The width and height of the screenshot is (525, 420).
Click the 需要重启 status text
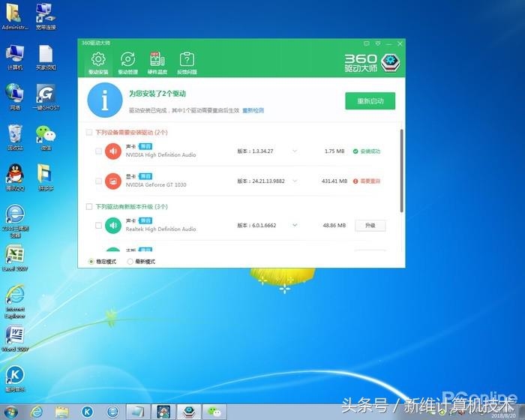click(370, 181)
